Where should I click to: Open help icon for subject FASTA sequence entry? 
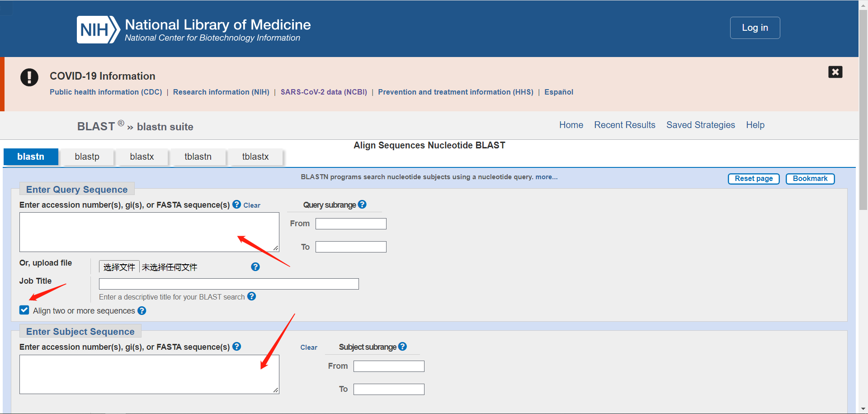click(x=236, y=347)
